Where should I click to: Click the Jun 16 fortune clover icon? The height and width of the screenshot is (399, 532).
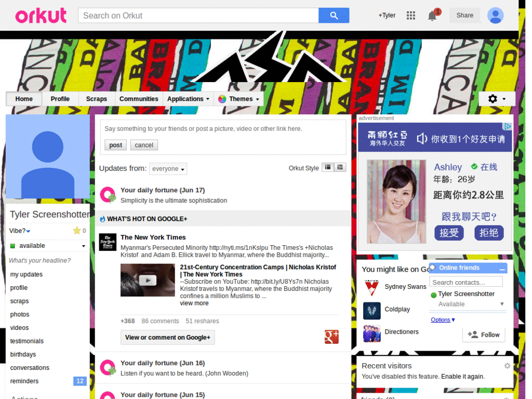pyautogui.click(x=108, y=368)
